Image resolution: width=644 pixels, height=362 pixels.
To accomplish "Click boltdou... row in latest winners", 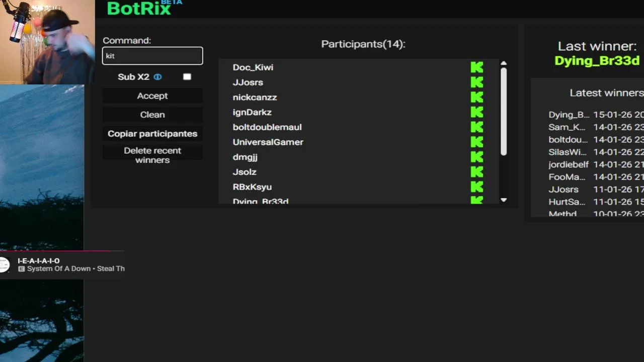I will 596,139.
